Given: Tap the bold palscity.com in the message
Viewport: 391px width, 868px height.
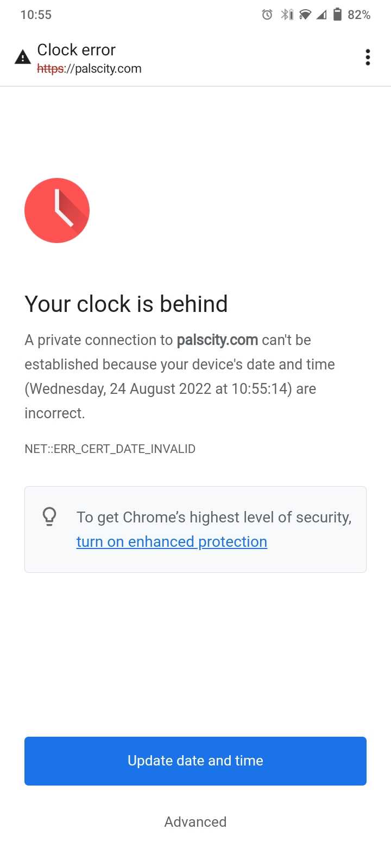Looking at the screenshot, I should tap(217, 340).
